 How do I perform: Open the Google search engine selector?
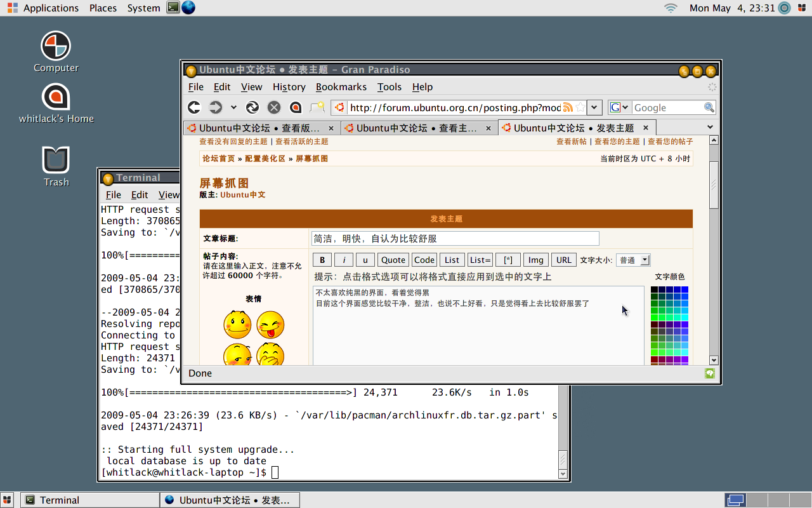619,107
